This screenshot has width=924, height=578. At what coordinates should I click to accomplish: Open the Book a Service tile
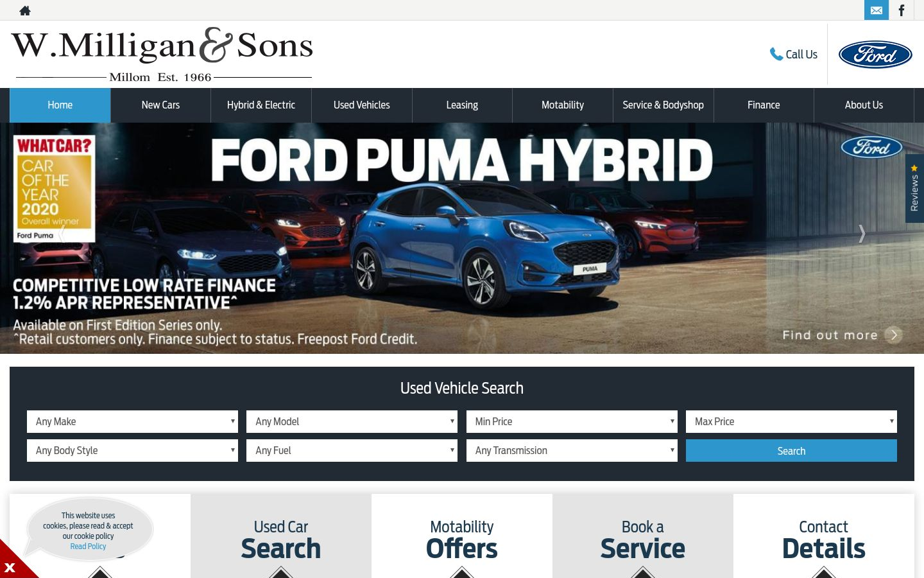coord(643,536)
